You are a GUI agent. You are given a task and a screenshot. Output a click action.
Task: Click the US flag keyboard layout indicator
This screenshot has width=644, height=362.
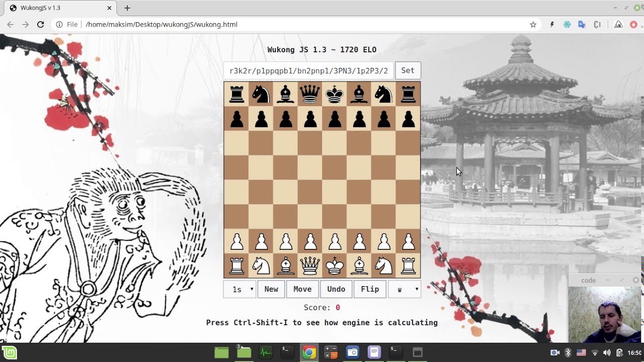coord(581,352)
